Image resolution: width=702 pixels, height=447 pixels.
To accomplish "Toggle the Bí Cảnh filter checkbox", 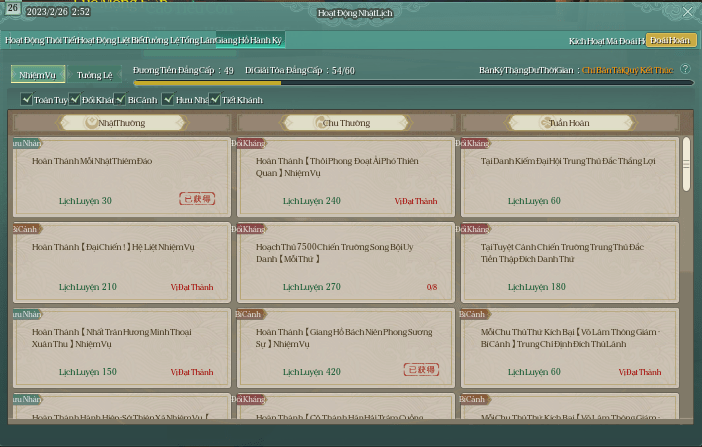I will point(120,99).
